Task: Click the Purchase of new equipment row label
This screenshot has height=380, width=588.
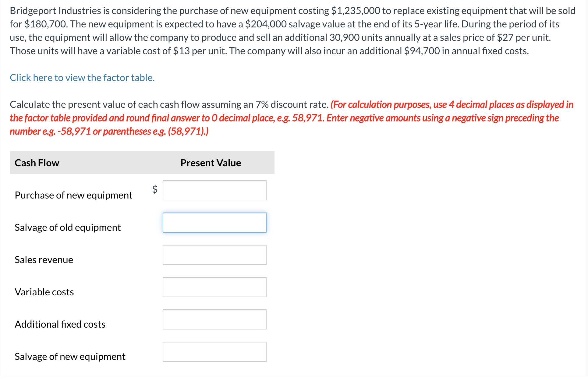Action: [73, 195]
